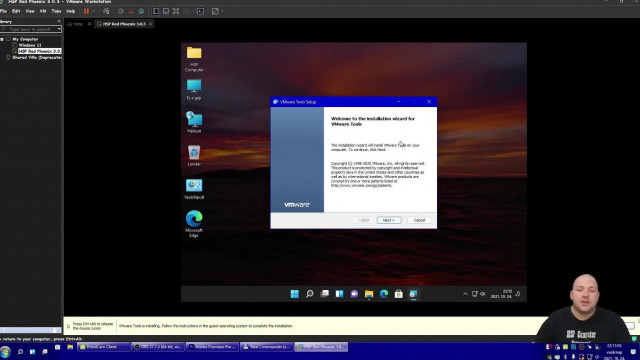The width and height of the screenshot is (640, 360).
Task: Click the stretch guest display toolbar icon
Action: click(x=216, y=11)
